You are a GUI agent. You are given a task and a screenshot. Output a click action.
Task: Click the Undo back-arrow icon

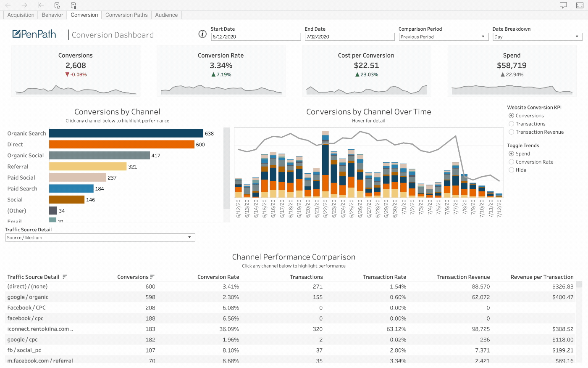8,5
